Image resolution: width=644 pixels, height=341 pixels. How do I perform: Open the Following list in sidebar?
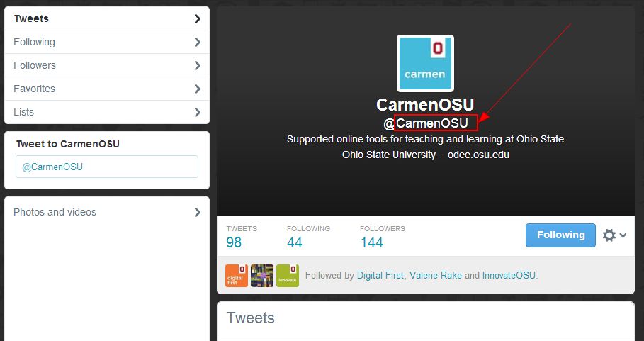pos(107,42)
